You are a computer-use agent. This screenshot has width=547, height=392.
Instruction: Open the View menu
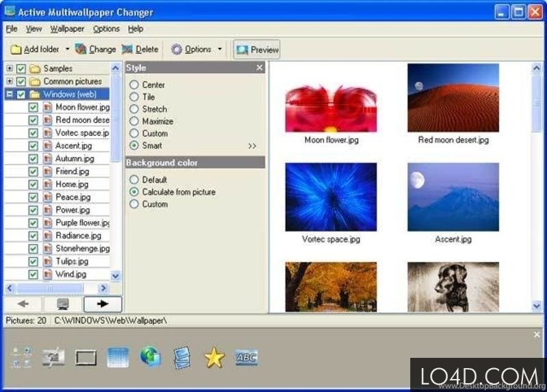(x=34, y=29)
